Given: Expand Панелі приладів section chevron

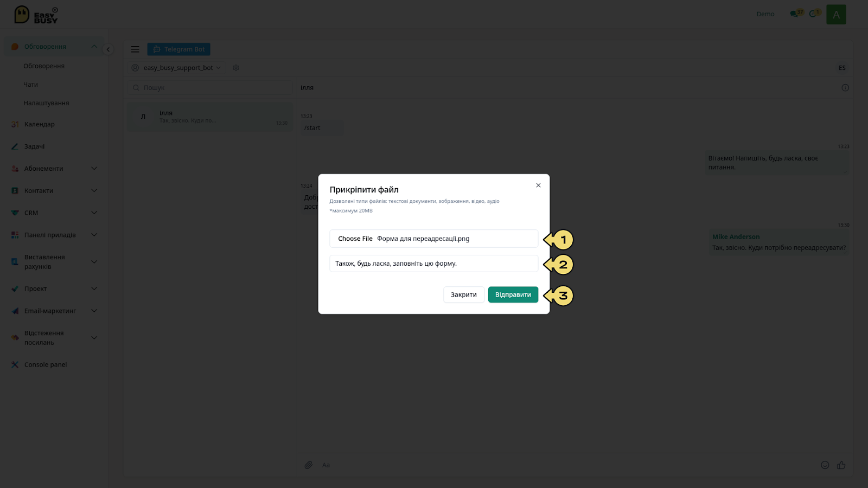Looking at the screenshot, I should pyautogui.click(x=94, y=235).
